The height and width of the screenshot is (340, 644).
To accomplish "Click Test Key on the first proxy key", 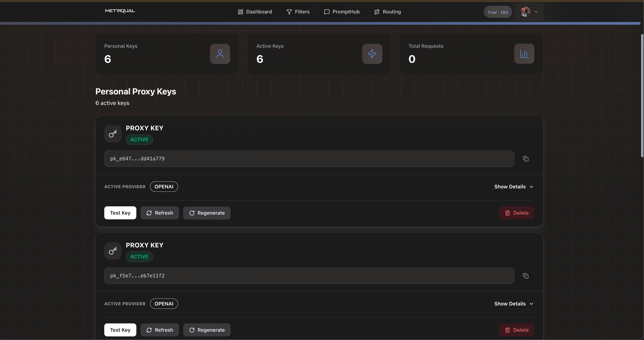I will tap(120, 213).
